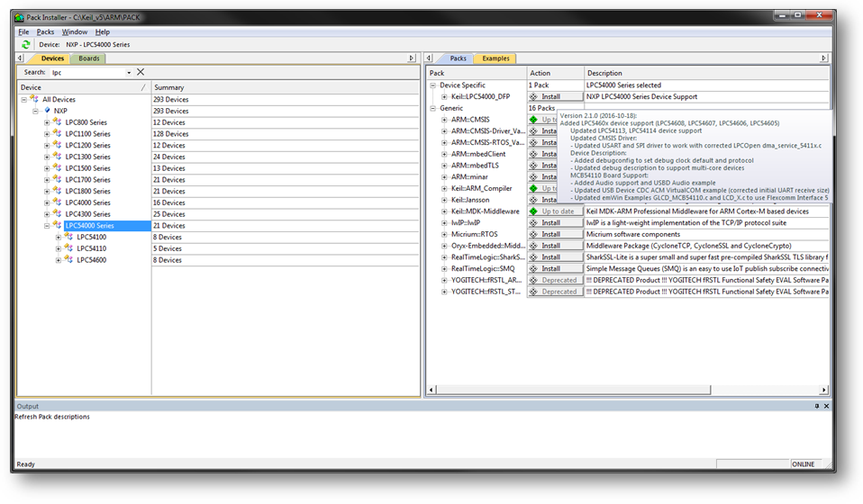Viewport: 863px width, 504px height.
Task: Click the All Devices tree icon
Action: tap(34, 99)
